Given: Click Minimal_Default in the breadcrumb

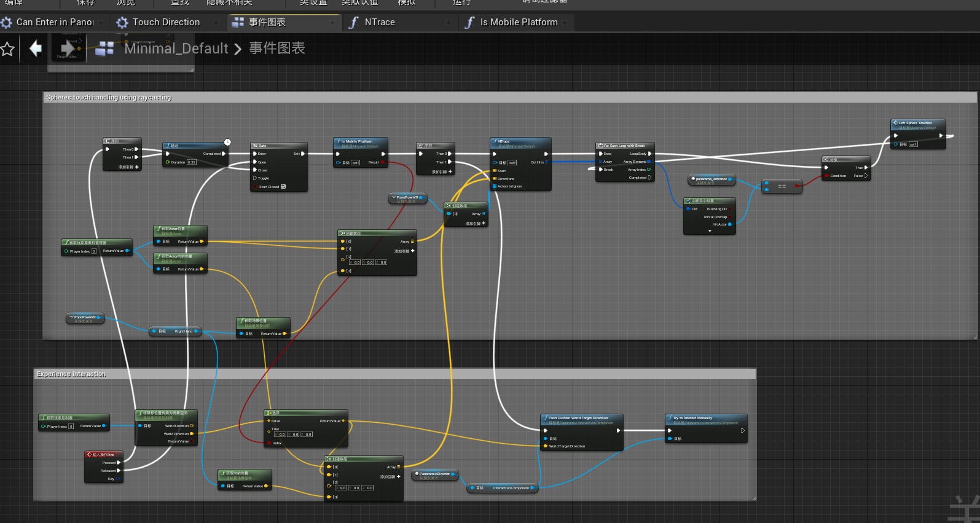Looking at the screenshot, I should click(176, 49).
